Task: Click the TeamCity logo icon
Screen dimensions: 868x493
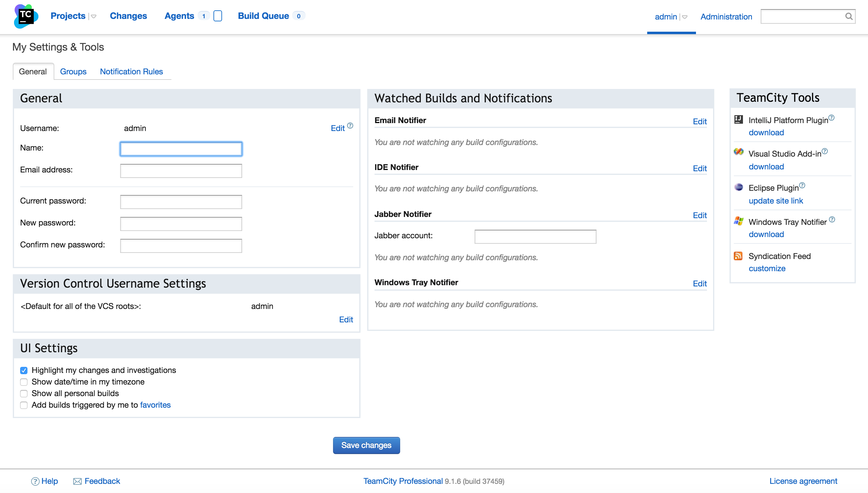Action: pos(26,16)
